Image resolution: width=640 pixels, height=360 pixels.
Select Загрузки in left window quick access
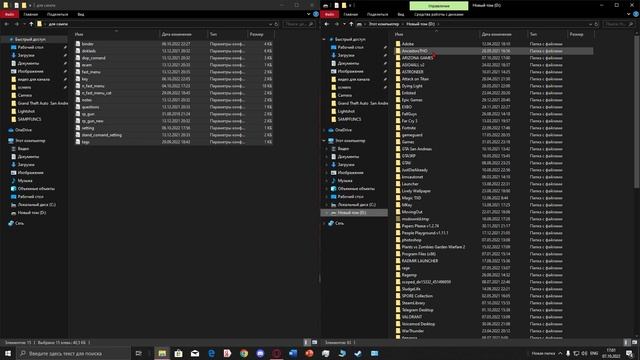[26, 55]
